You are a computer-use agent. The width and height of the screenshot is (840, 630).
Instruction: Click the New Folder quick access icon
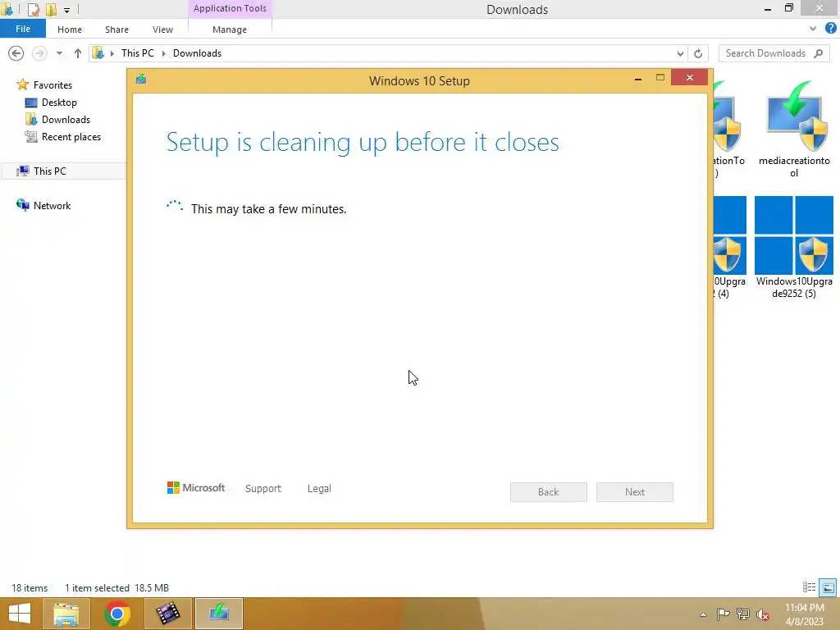[51, 9]
